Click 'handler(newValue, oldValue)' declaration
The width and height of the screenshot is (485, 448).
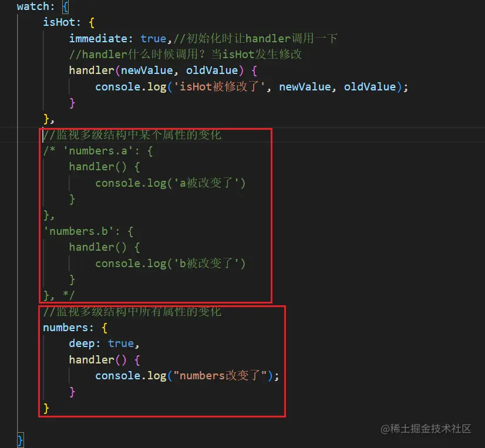pyautogui.click(x=157, y=70)
